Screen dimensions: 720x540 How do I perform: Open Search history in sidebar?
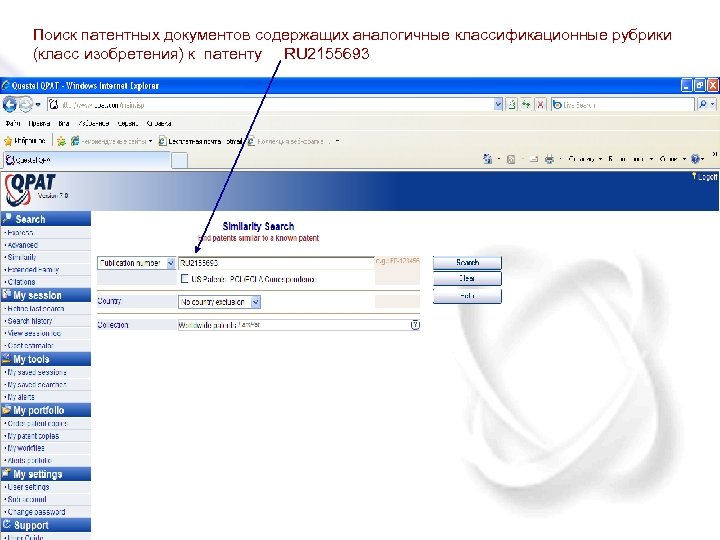pyautogui.click(x=29, y=321)
